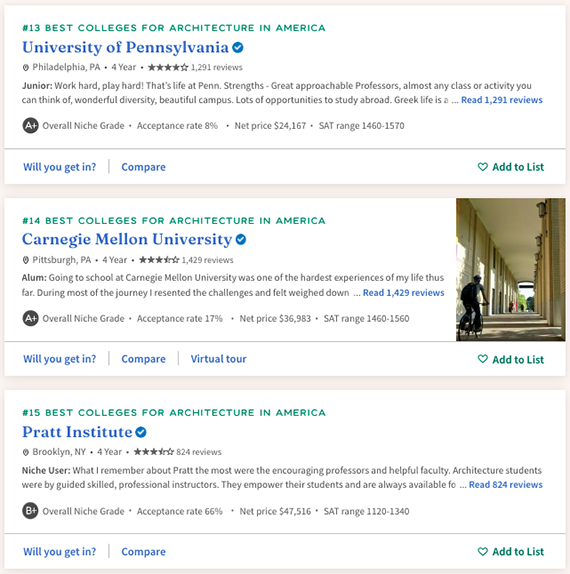Click the heart icon on University of Pennsylvania card

483,167
